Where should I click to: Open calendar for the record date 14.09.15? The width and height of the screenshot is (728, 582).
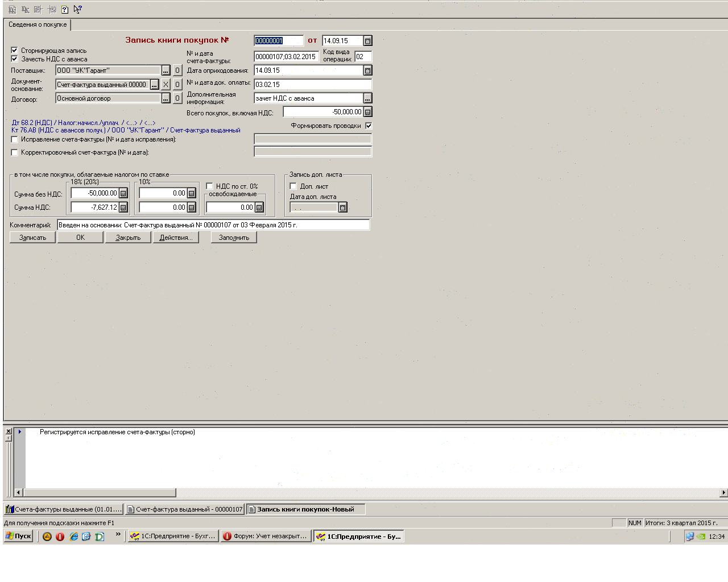(367, 41)
